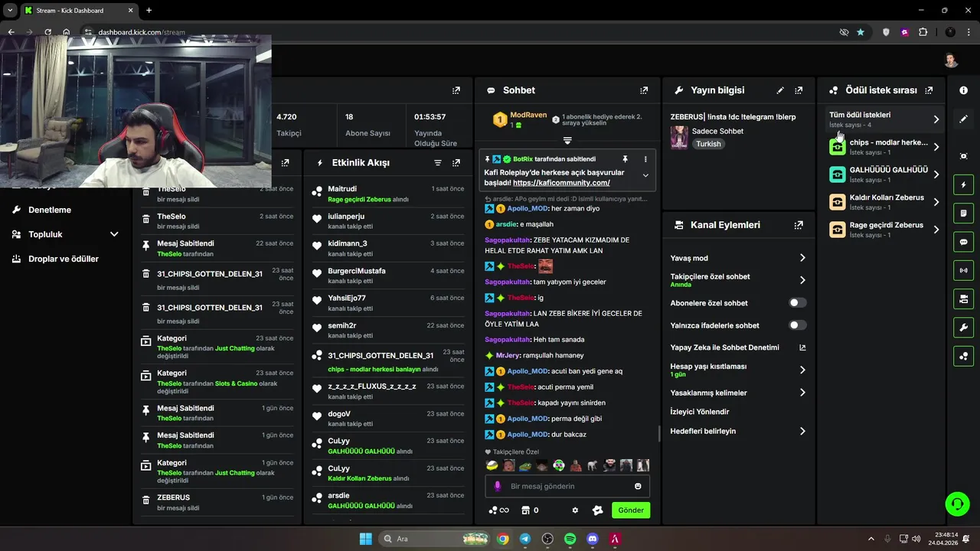Click the pencil edit icon in right sidebar
980x551 pixels.
pyautogui.click(x=963, y=119)
